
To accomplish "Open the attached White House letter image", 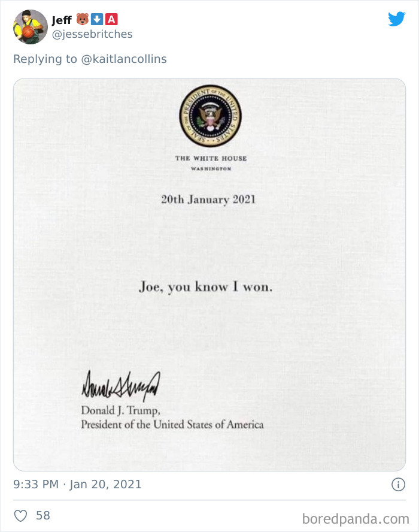I will tap(209, 274).
